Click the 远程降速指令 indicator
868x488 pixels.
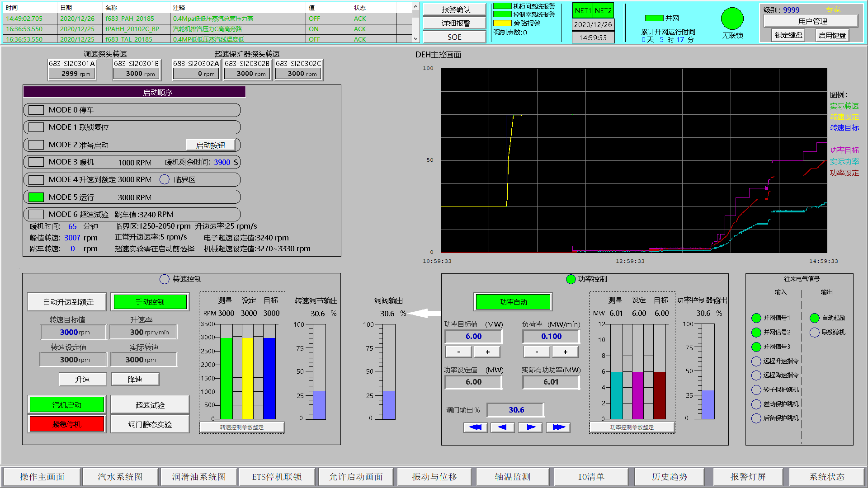(x=756, y=375)
